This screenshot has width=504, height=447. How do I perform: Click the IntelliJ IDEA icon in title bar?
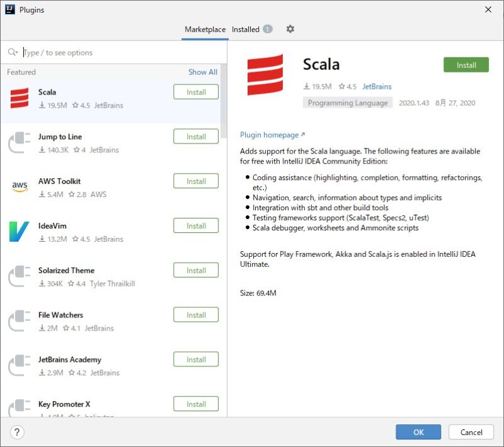(10, 9)
